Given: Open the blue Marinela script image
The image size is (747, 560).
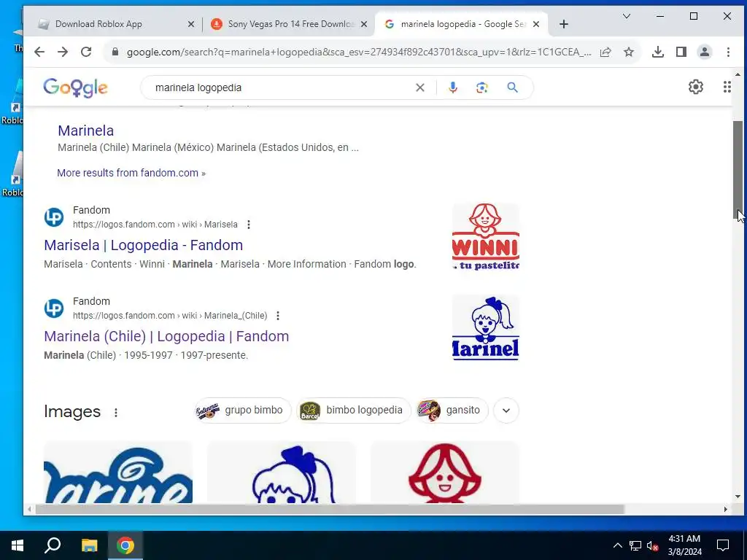Looking at the screenshot, I should tap(118, 472).
